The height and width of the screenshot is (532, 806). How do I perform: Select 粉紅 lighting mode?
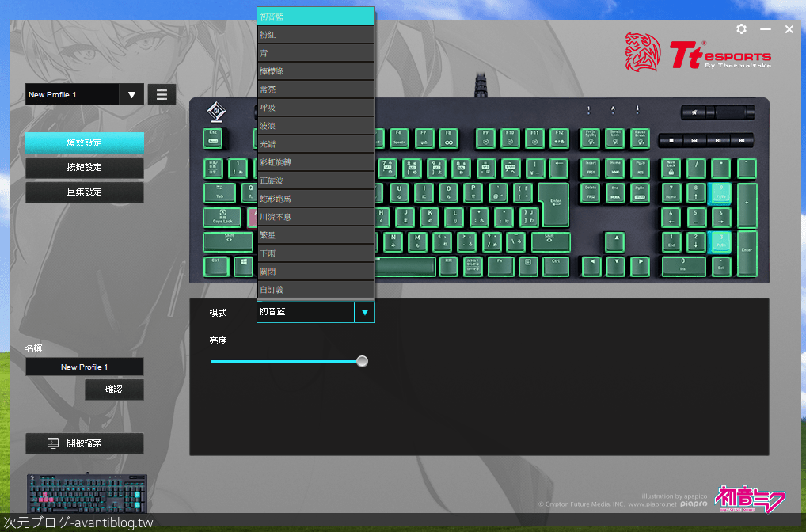316,35
